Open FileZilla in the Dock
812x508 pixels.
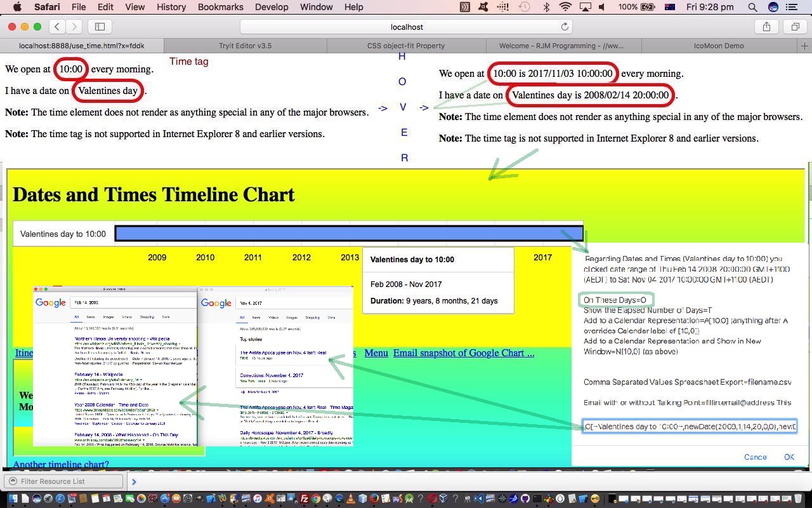[304, 499]
